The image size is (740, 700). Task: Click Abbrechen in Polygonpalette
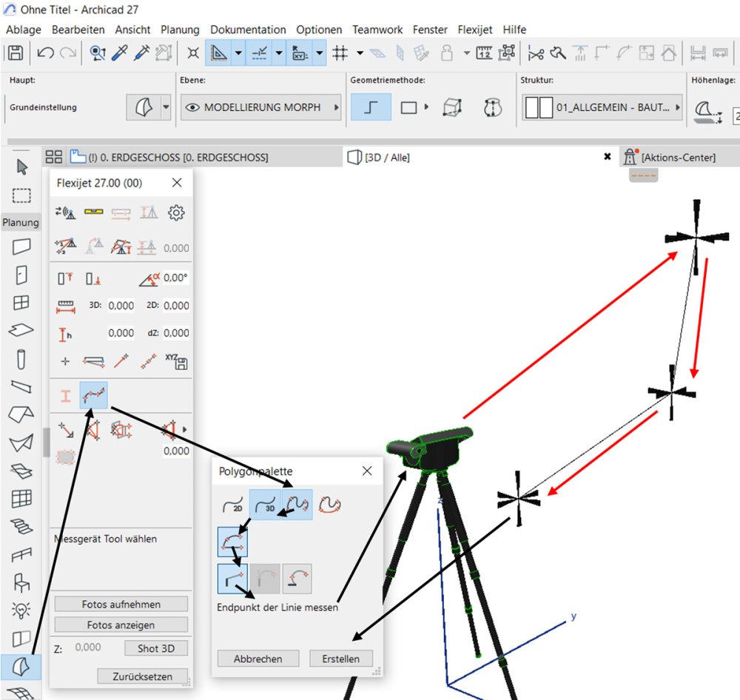click(258, 659)
